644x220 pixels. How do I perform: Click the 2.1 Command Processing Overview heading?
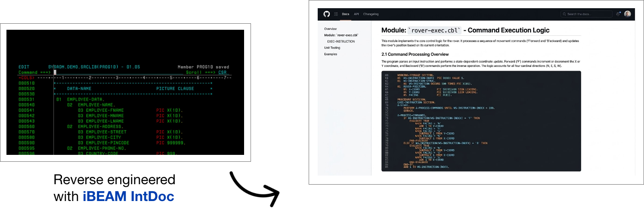click(415, 54)
